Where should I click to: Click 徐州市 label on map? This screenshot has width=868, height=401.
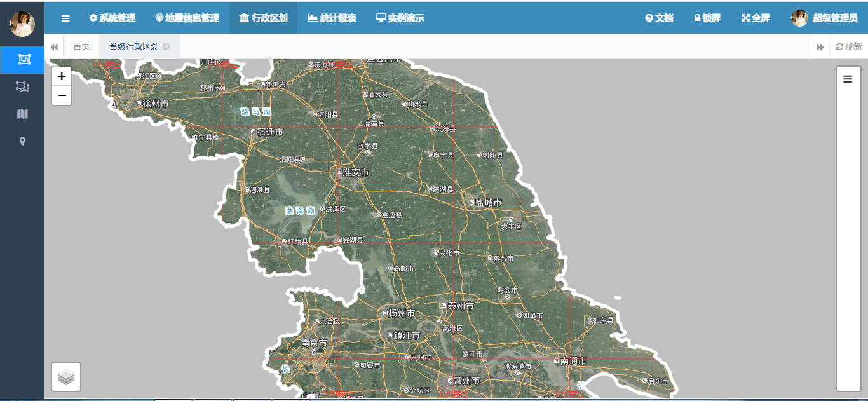point(156,103)
